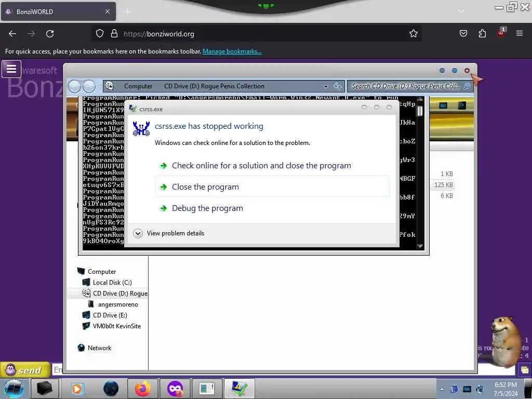Select Computer in the navigation tree
This screenshot has width=532, height=399.
coord(102,271)
